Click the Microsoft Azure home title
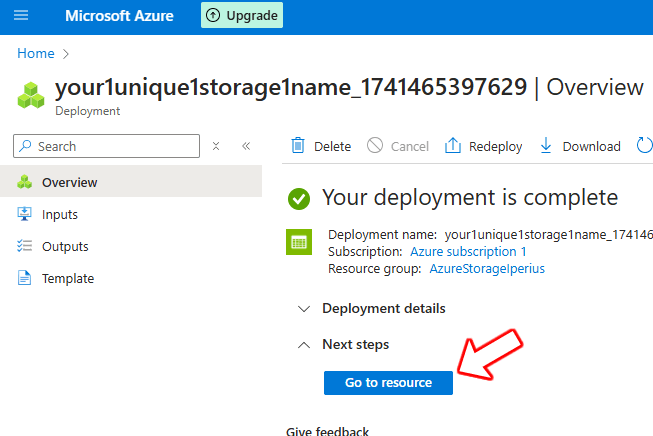The image size is (653, 436). tap(119, 16)
